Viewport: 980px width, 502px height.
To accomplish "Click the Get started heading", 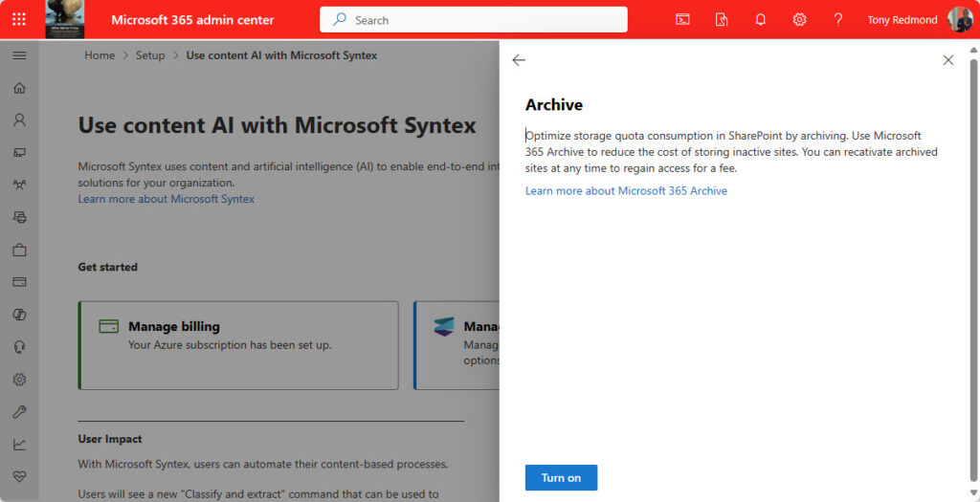I will [x=107, y=267].
